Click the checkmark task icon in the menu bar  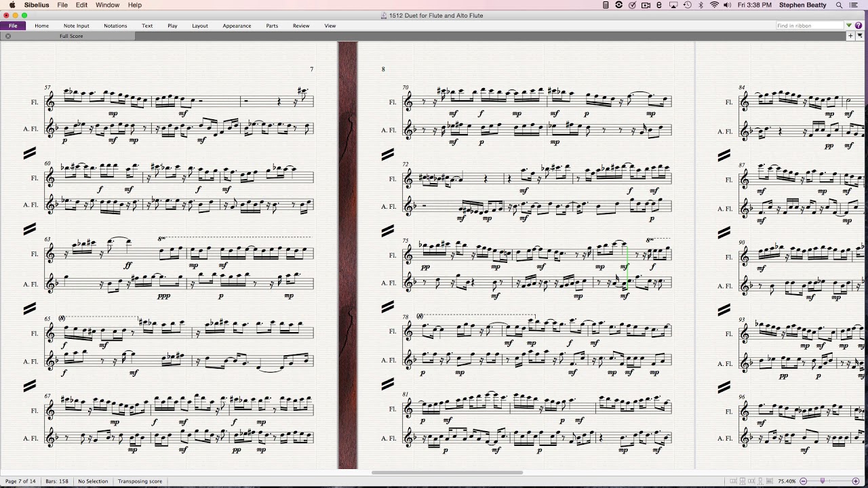point(632,5)
